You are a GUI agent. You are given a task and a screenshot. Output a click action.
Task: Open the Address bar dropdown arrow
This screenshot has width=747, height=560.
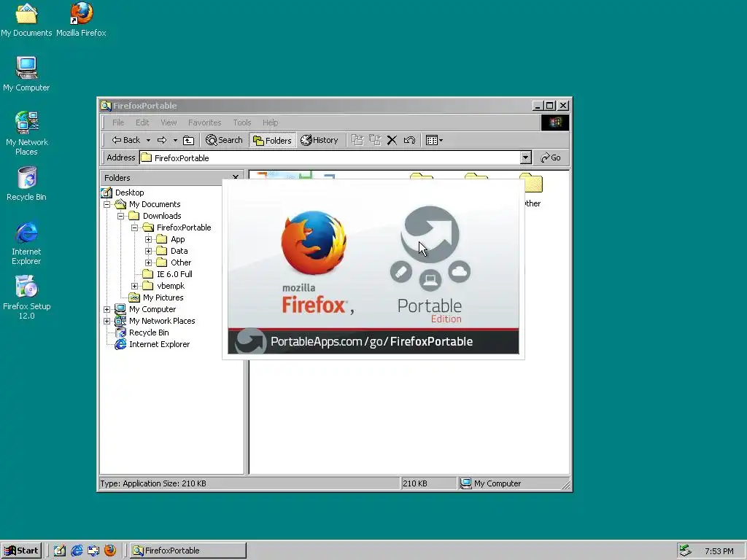tap(525, 157)
